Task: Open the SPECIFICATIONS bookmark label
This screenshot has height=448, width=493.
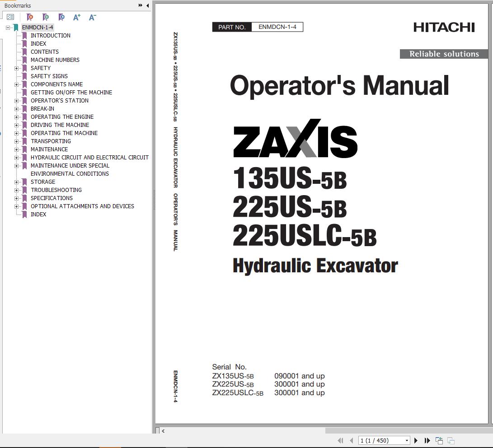Action: (52, 198)
